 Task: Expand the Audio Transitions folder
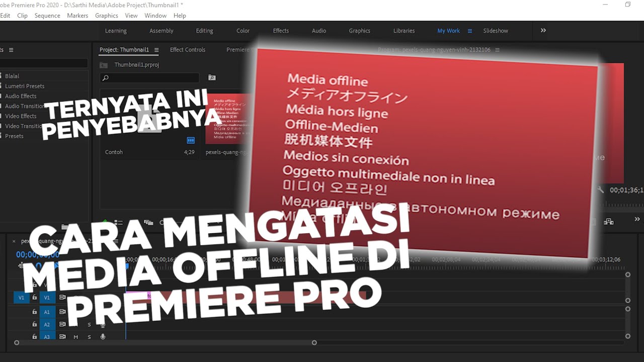24,106
